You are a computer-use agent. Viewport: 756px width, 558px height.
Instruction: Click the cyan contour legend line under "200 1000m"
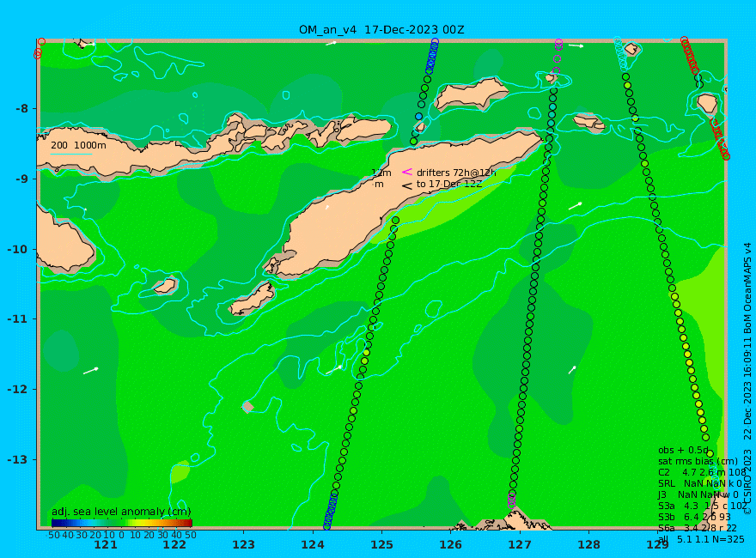[70, 155]
